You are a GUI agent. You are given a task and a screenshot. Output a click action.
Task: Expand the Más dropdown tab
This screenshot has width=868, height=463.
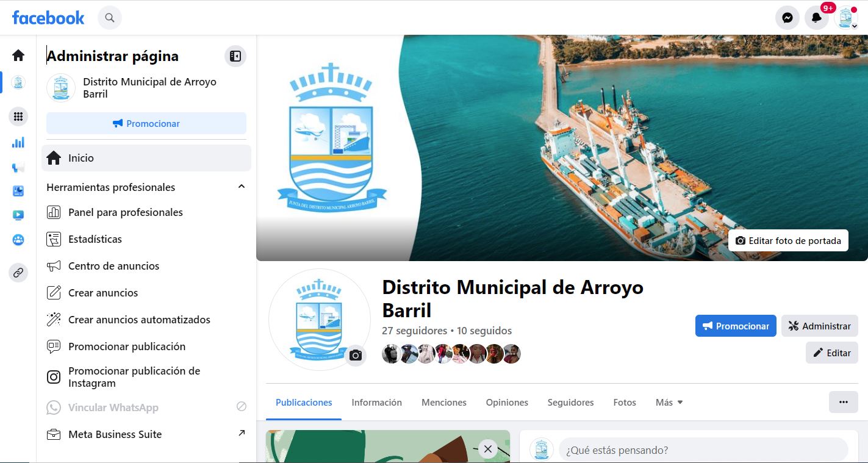[669, 403]
